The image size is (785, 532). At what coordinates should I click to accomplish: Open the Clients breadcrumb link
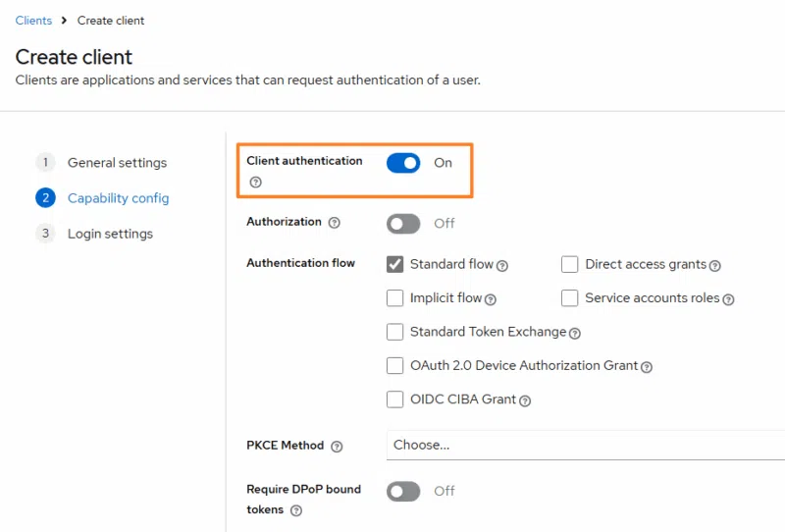pos(33,21)
